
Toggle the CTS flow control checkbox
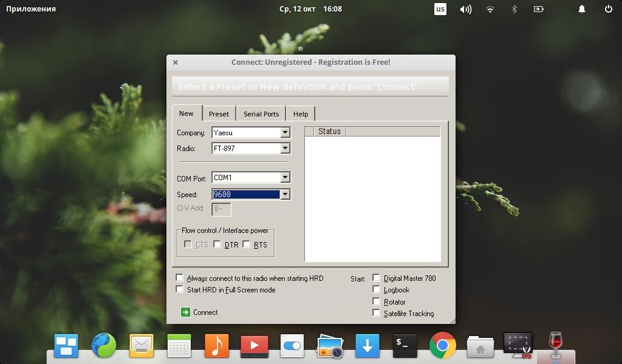[188, 244]
